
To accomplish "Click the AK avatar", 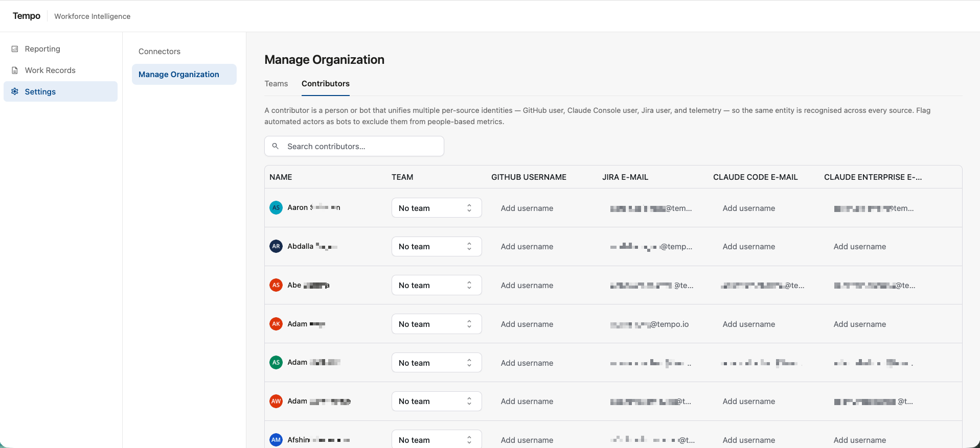I will [276, 324].
